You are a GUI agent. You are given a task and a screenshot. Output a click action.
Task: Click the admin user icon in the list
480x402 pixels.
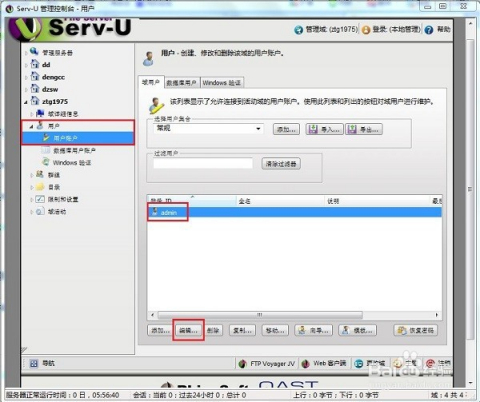(155, 212)
